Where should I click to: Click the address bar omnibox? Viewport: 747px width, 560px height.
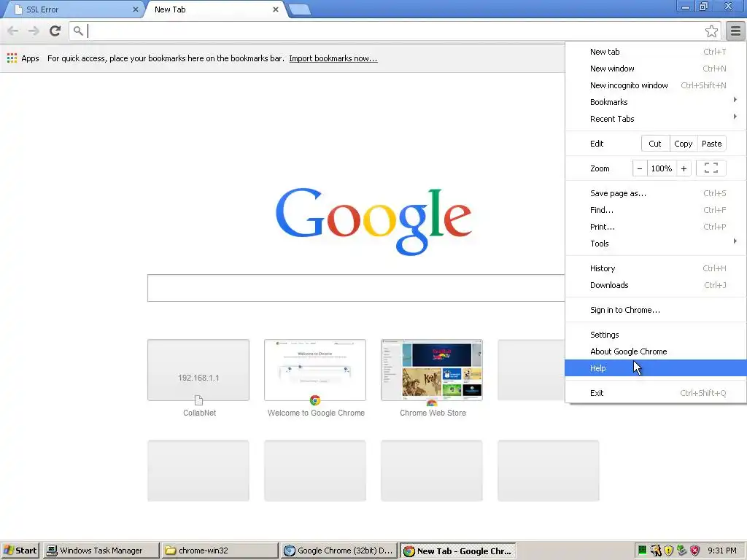coord(395,31)
